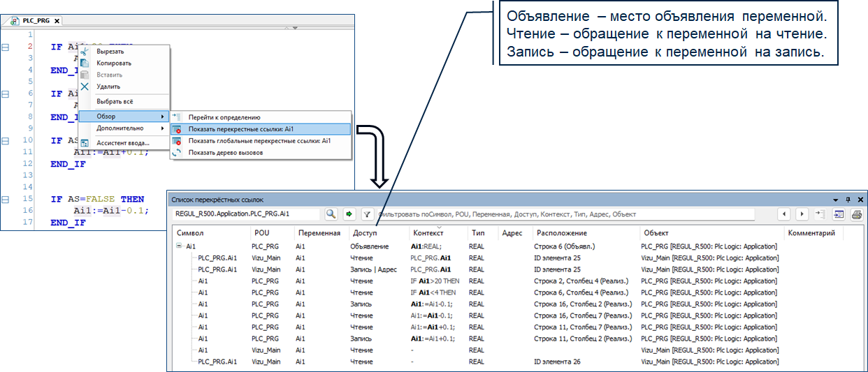
Task: Choose Перейти к определению
Action: click(224, 117)
